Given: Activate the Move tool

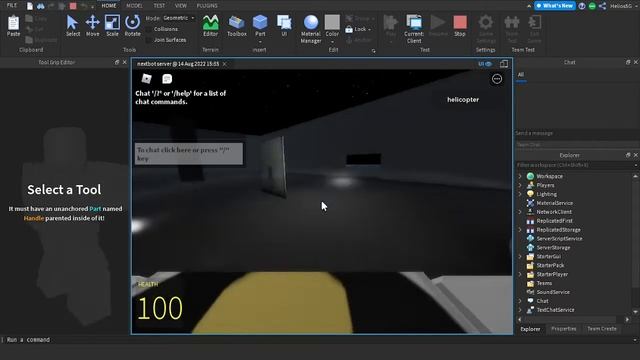Looking at the screenshot, I should pyautogui.click(x=93, y=26).
